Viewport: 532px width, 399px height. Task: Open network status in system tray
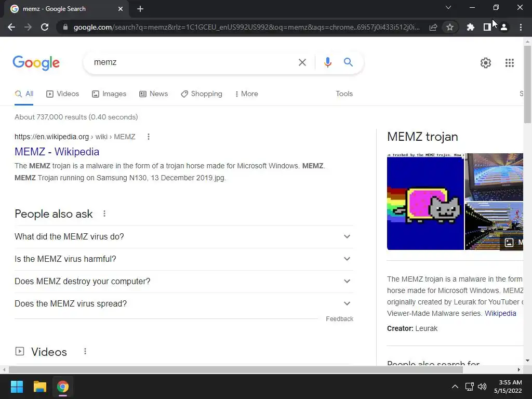point(469,387)
